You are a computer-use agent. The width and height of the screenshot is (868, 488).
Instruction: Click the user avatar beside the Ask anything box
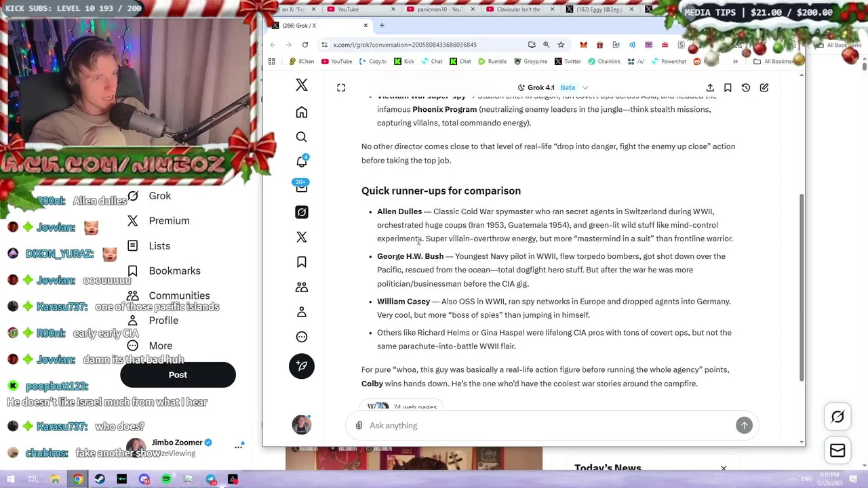[x=302, y=425]
